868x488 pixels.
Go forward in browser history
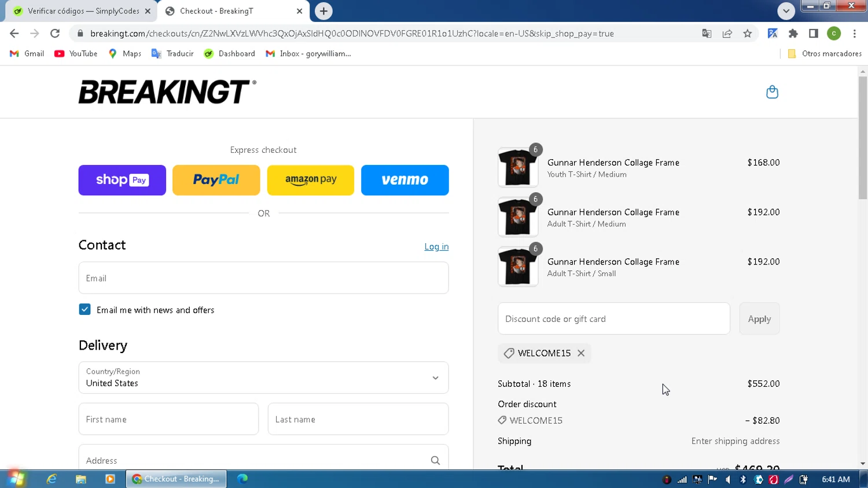35,34
